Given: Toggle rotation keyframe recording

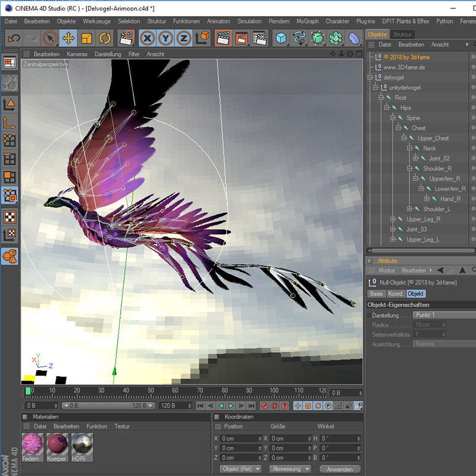Looking at the screenshot, I should pos(318,406).
